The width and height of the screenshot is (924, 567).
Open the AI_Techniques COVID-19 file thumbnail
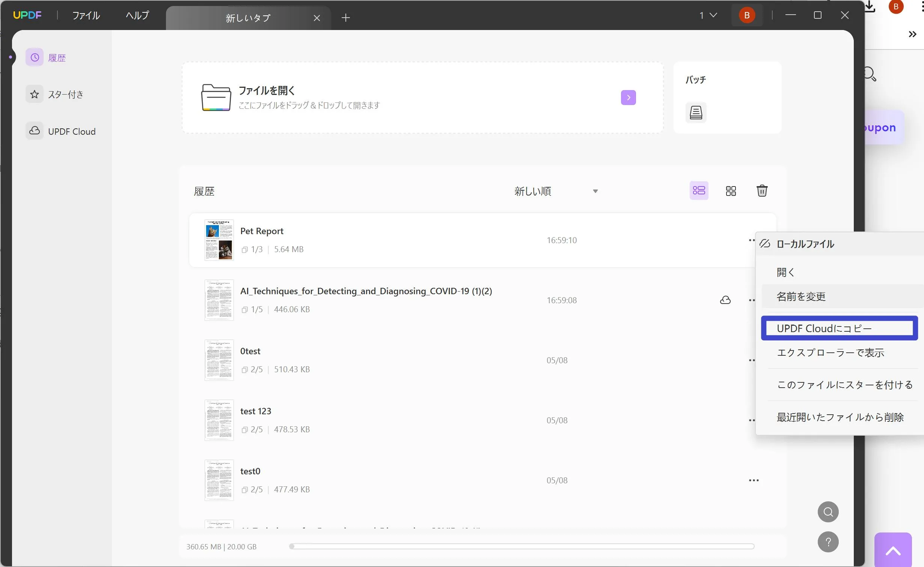(219, 300)
